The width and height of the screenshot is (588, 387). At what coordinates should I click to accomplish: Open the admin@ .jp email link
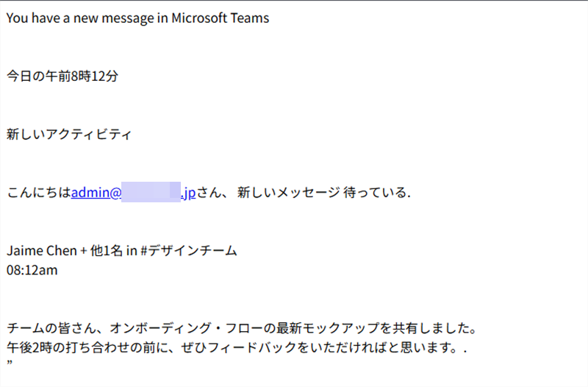tap(133, 193)
